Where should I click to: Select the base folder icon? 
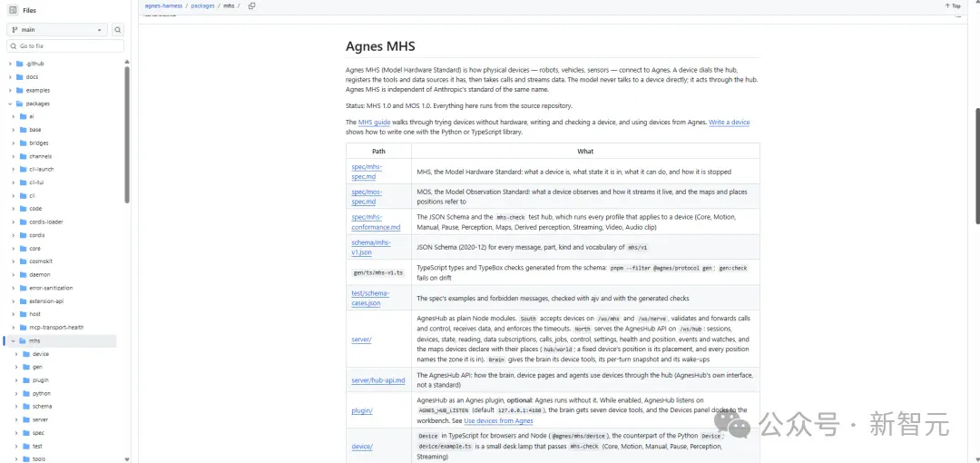click(x=23, y=130)
